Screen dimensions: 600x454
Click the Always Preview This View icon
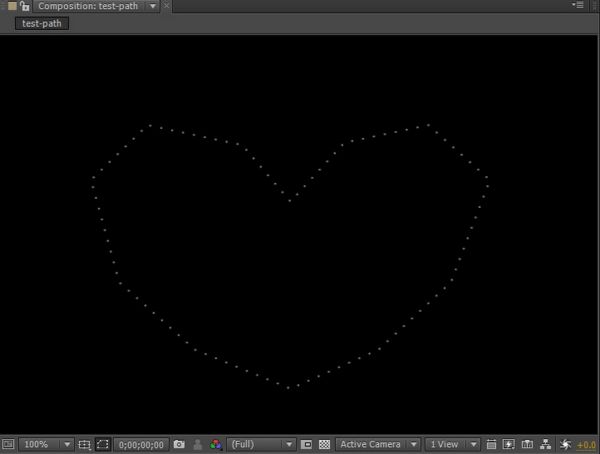point(8,444)
